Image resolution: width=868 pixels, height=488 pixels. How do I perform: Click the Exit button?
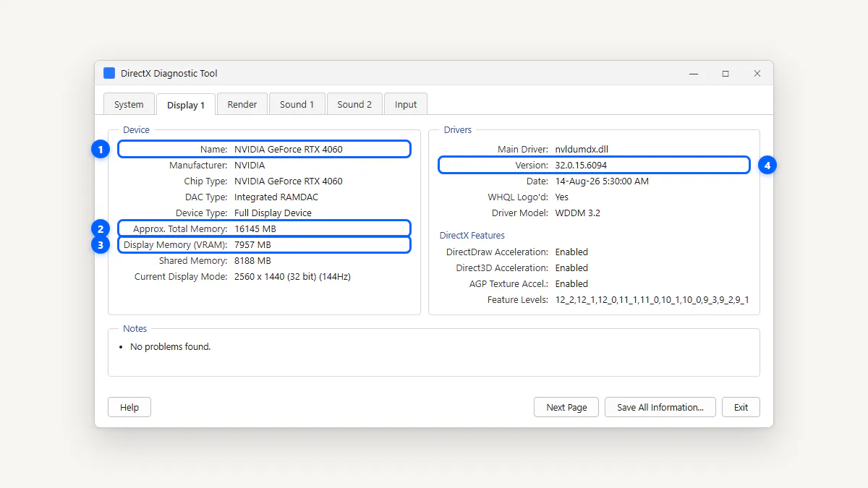pyautogui.click(x=741, y=407)
